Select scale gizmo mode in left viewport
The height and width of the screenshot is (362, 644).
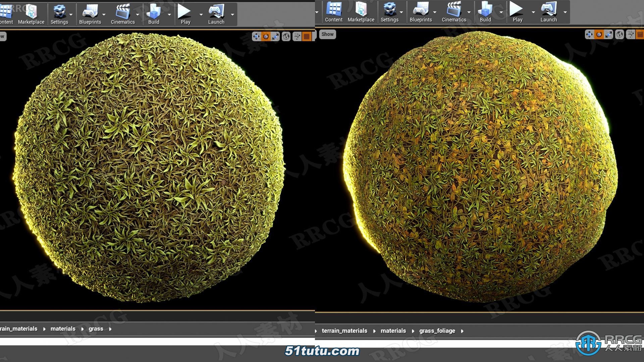[x=275, y=37]
